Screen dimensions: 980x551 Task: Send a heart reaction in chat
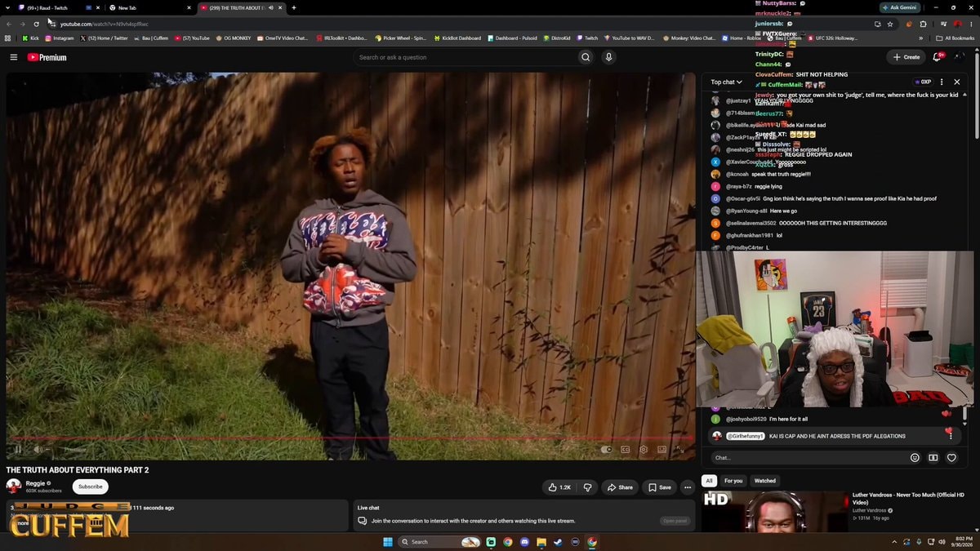coord(951,458)
